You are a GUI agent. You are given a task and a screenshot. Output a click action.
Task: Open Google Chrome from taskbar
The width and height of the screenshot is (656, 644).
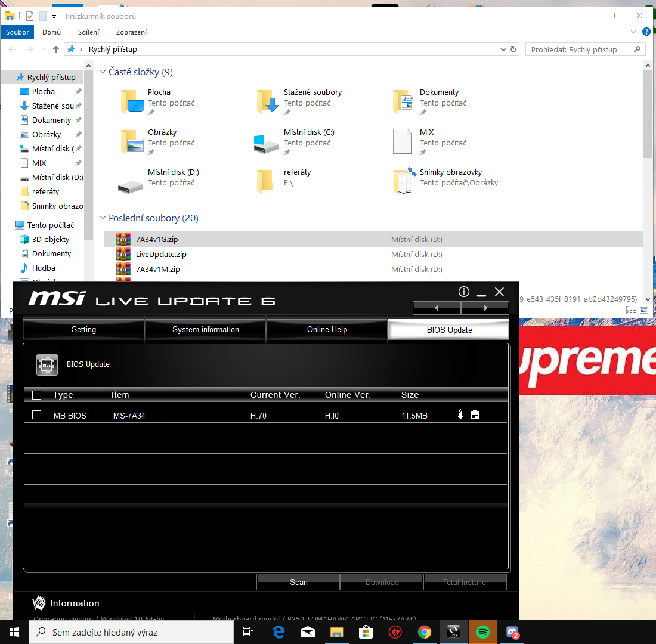pyautogui.click(x=424, y=632)
